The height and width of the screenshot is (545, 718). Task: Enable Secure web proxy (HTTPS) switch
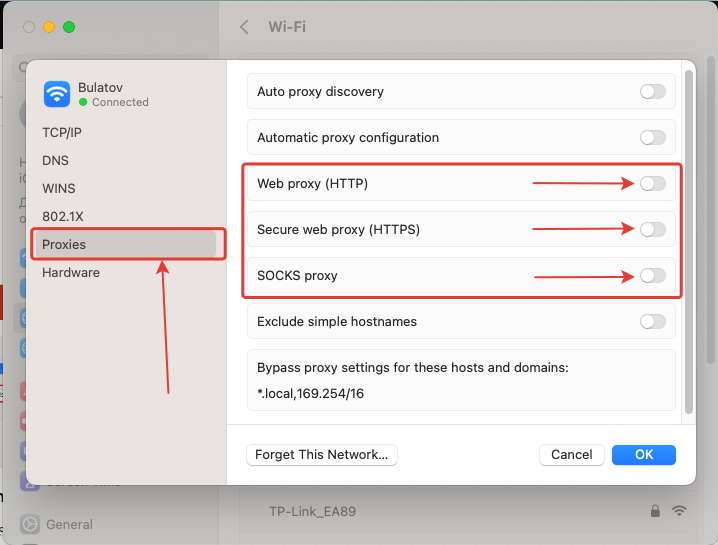[x=652, y=230]
